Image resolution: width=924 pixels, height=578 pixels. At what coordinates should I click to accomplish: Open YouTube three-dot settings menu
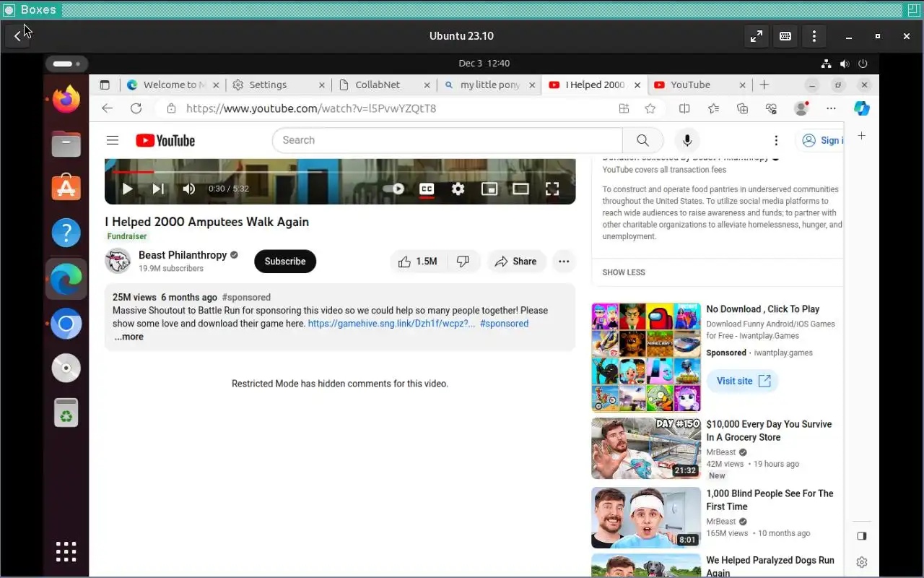pos(776,140)
